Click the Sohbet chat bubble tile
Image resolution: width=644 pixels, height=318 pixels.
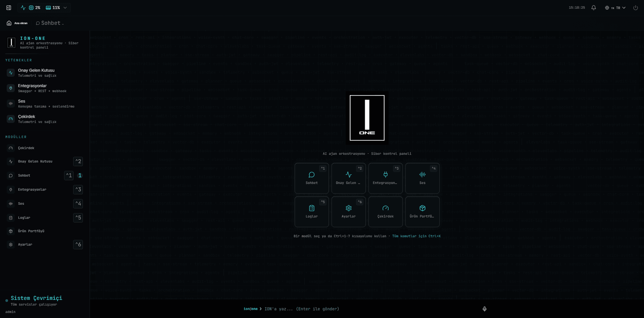tap(312, 178)
